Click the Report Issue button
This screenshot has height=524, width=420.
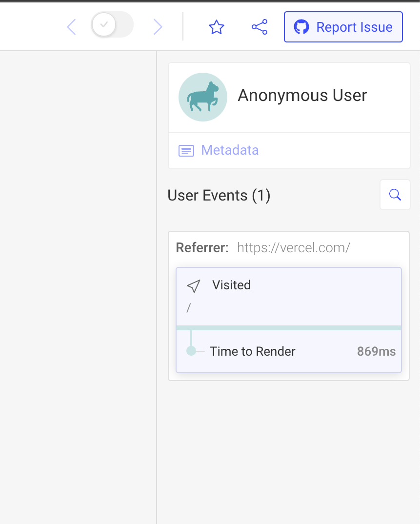click(343, 27)
